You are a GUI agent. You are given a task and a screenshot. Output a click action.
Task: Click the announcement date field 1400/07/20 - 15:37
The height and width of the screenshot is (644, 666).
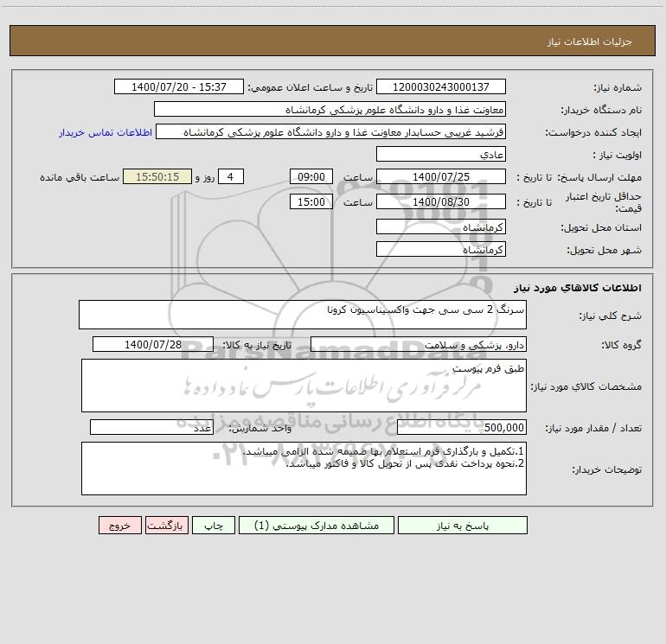(x=179, y=86)
